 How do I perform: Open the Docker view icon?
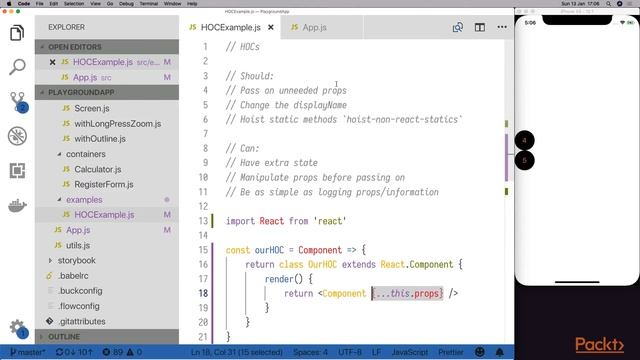tap(17, 205)
